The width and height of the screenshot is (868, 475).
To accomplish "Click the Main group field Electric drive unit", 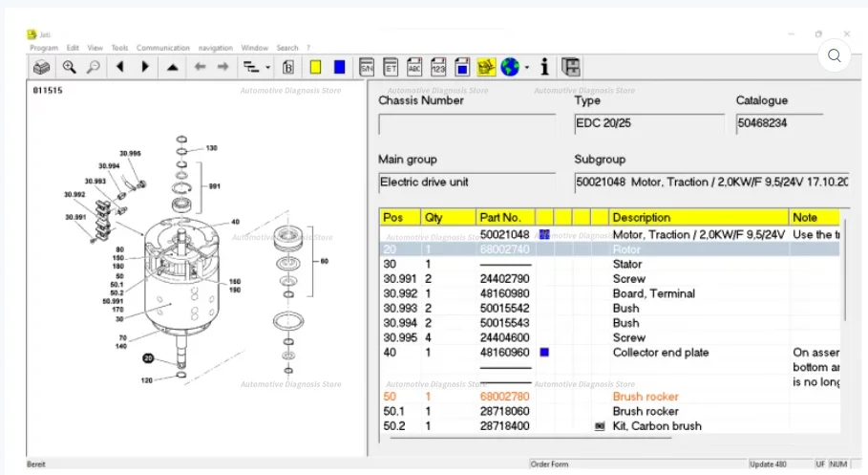I will coord(467,183).
